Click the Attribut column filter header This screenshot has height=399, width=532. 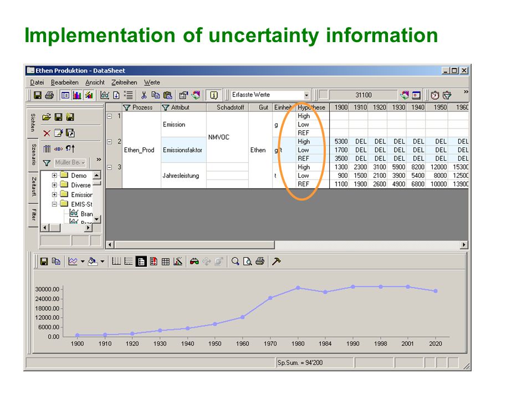(183, 108)
